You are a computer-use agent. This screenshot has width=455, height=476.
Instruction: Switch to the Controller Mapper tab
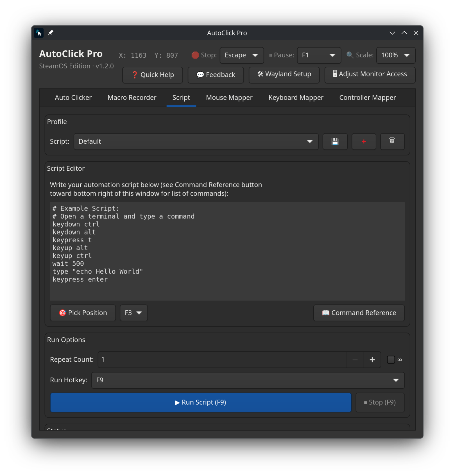[x=368, y=98]
